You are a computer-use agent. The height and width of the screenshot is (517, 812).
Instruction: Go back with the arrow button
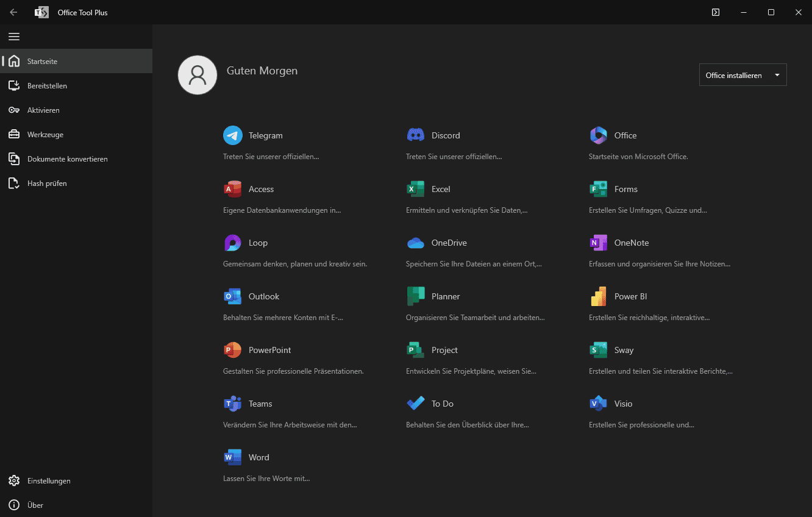[13, 12]
